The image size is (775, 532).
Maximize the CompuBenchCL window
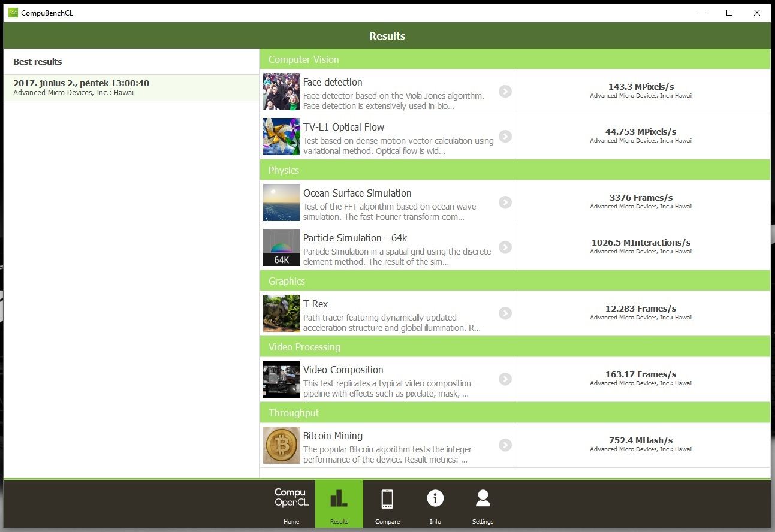[729, 13]
